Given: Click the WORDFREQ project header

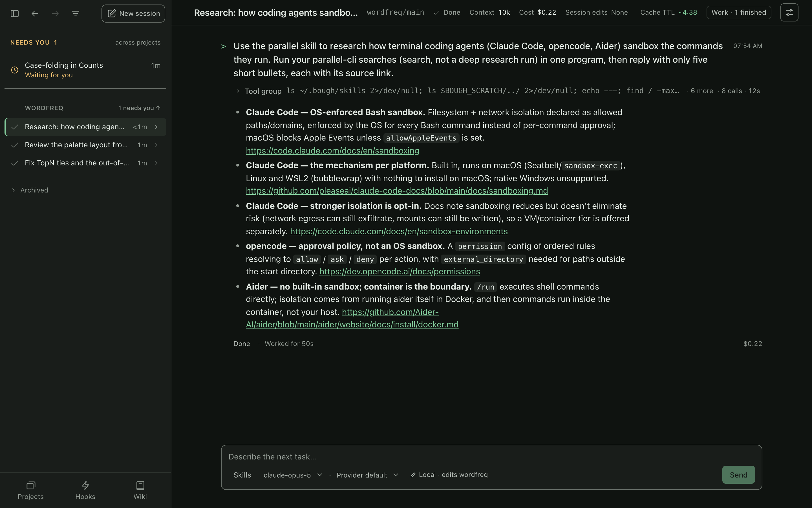Looking at the screenshot, I should coord(44,108).
